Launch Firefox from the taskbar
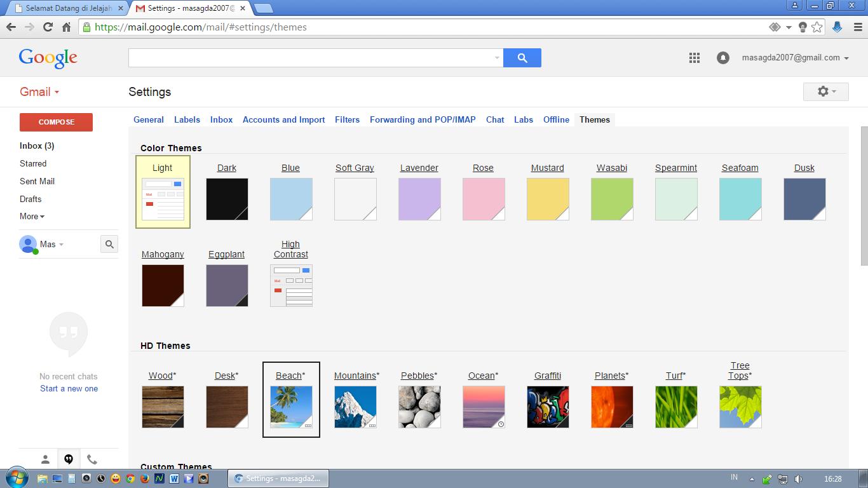The height and width of the screenshot is (488, 868). pos(145,478)
